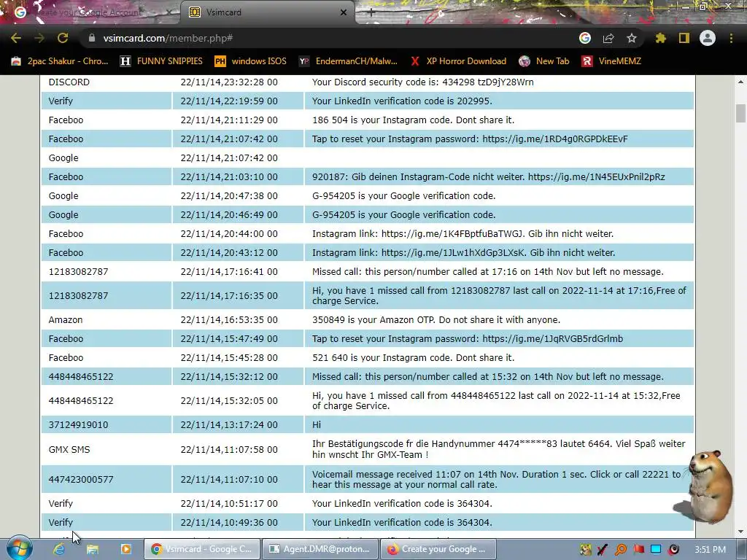Open the VineMEMZ bookmark
The width and height of the screenshot is (747, 560).
tap(611, 61)
